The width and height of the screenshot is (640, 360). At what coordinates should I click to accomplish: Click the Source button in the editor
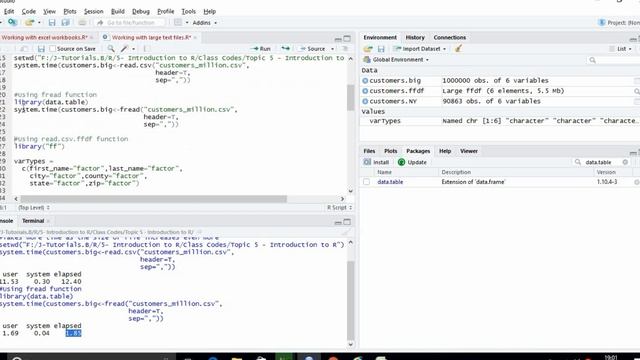pos(313,49)
